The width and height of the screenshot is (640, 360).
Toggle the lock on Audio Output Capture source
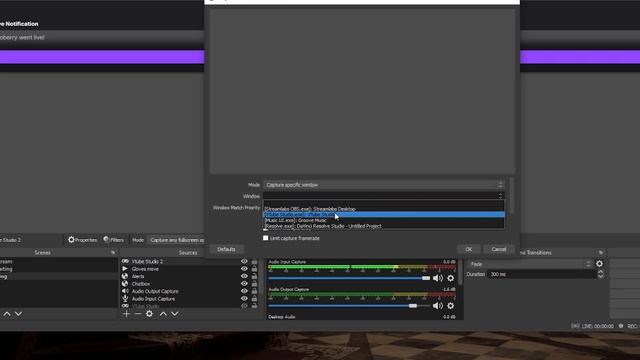[254, 291]
